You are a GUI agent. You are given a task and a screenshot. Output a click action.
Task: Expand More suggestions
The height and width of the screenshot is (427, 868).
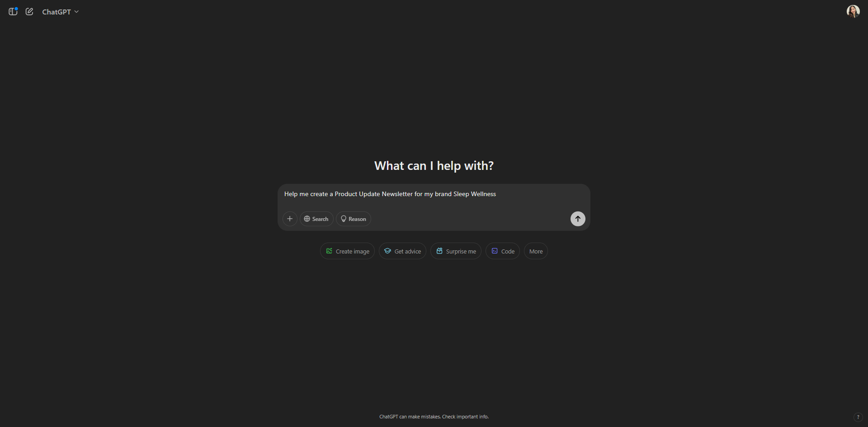(x=536, y=251)
